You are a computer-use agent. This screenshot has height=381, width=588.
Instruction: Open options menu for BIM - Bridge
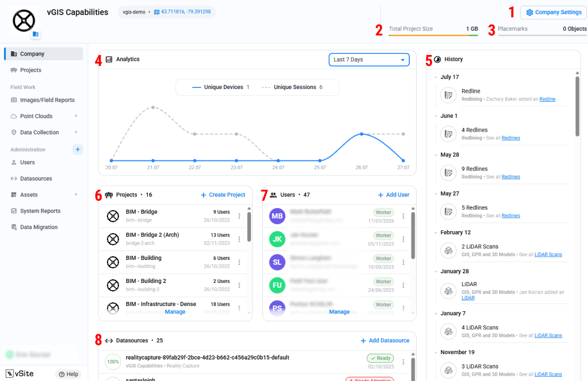pos(239,216)
